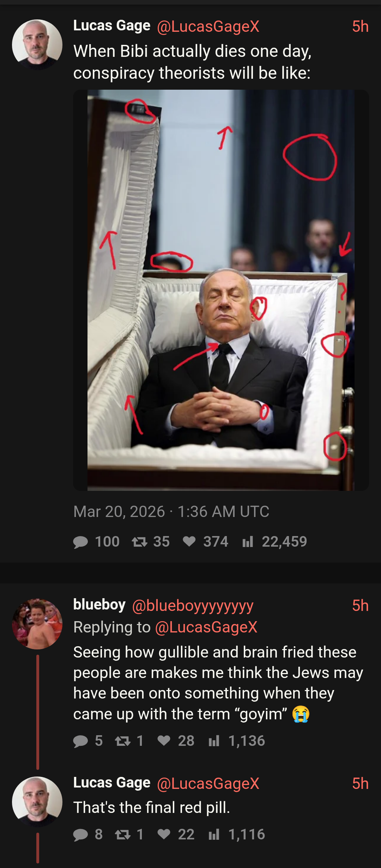The width and height of the screenshot is (381, 868).
Task: Open view stats icon showing 22,459
Action: [248, 542]
